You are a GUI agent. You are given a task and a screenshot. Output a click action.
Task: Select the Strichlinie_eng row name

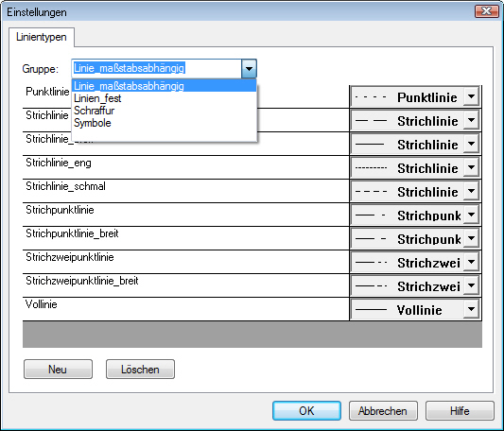(x=59, y=163)
